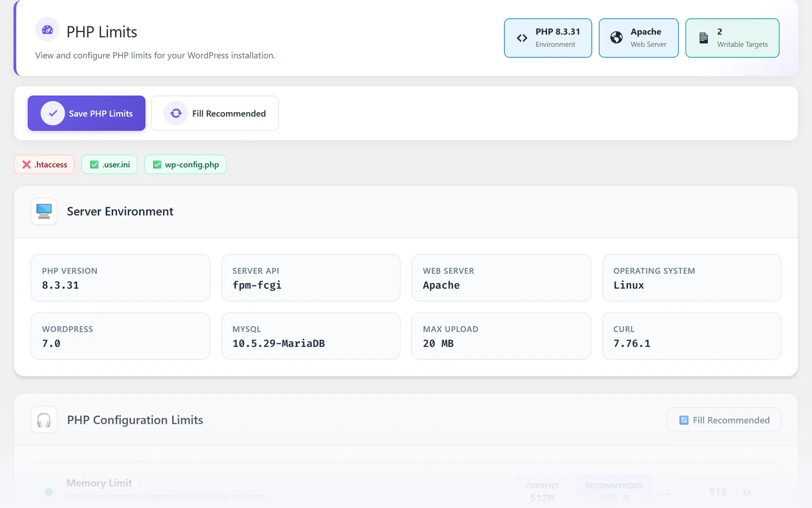Click the PHP Limits gauge icon
The height and width of the screenshot is (508, 812).
pos(47,29)
